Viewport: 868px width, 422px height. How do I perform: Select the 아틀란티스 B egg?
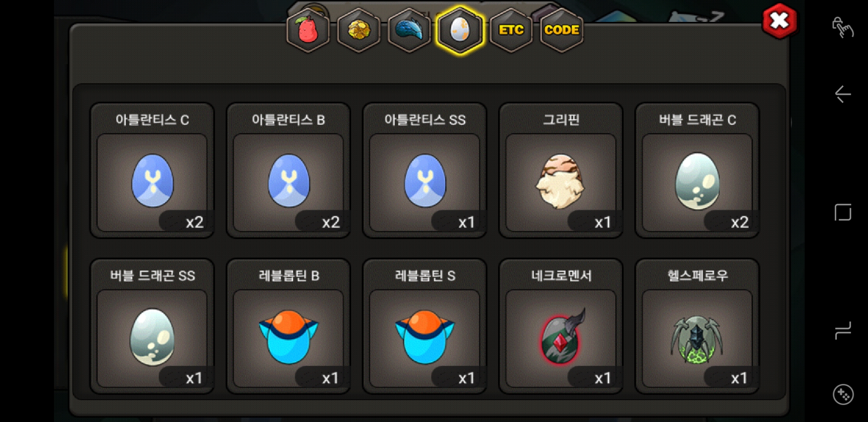pos(289,170)
